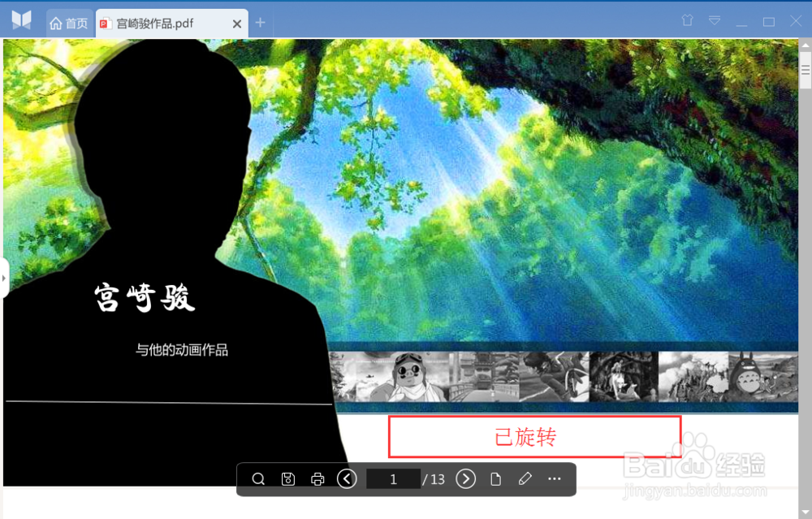Close the reader window

point(796,21)
